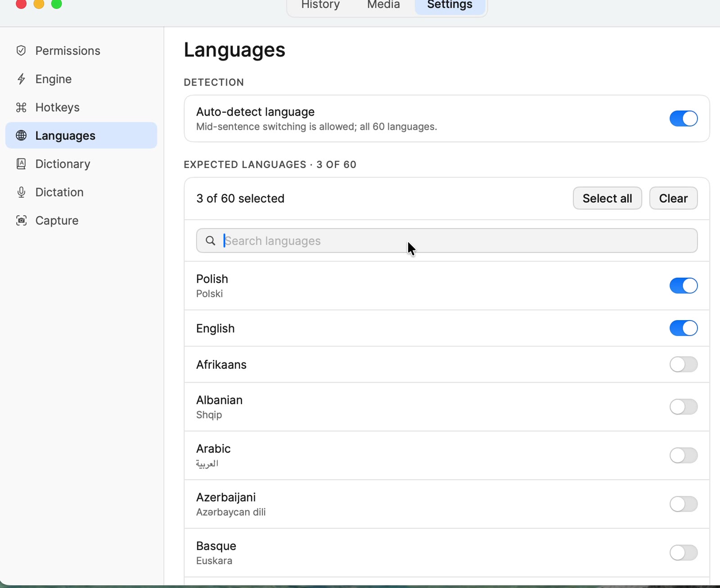Open the Hotkeys settings section
720x588 pixels.
point(81,107)
